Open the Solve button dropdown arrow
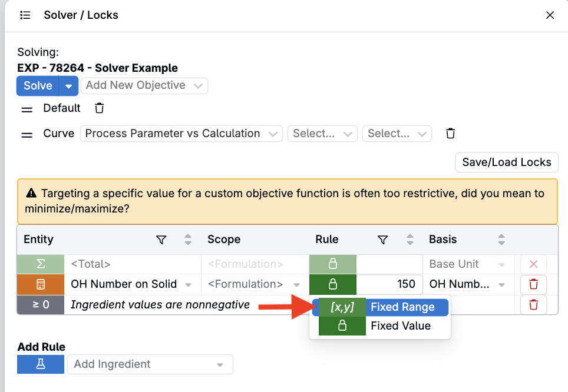568x392 pixels. (68, 86)
